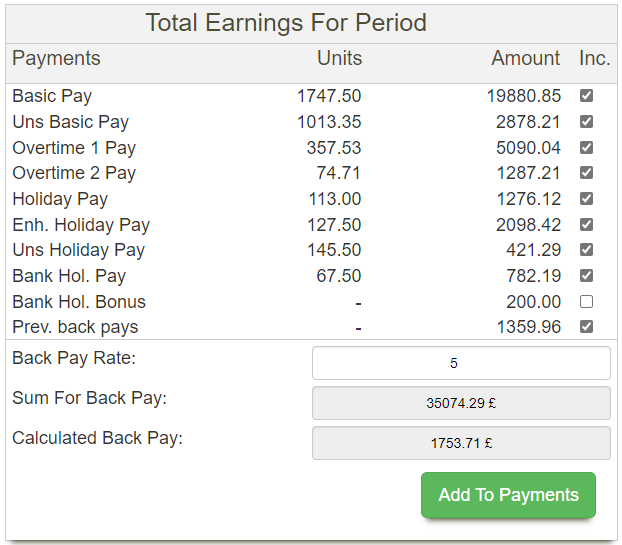Uncheck Overtime 1 Pay checkbox
The width and height of the screenshot is (622, 545).
click(x=587, y=147)
